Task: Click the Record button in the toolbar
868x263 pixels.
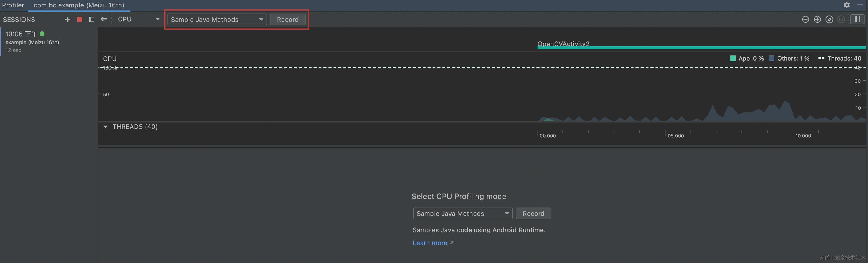Action: (x=287, y=20)
